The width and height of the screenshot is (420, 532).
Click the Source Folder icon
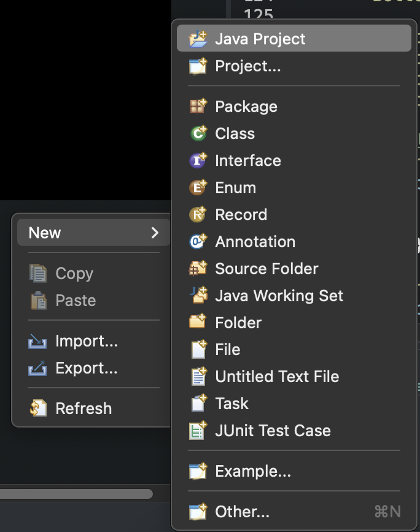(x=198, y=268)
